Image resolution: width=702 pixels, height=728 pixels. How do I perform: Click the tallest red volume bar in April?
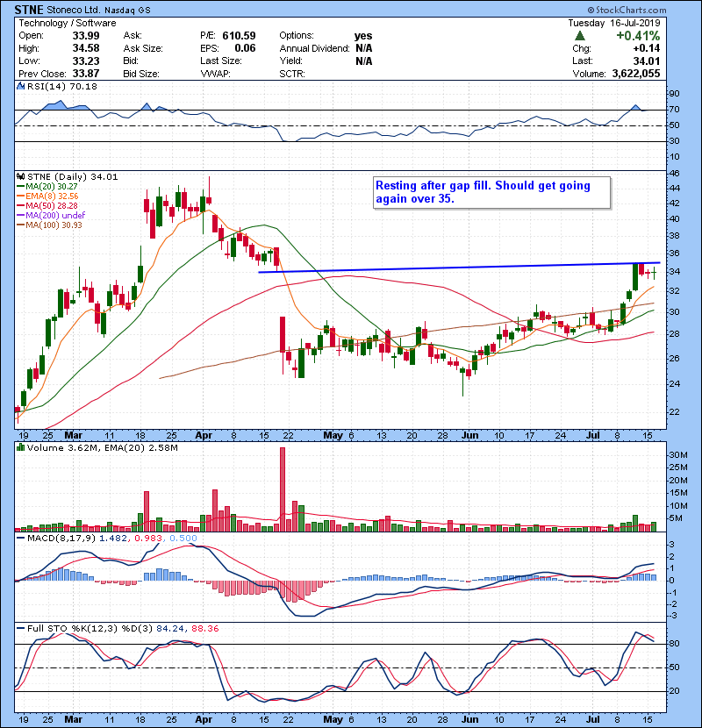[x=283, y=489]
